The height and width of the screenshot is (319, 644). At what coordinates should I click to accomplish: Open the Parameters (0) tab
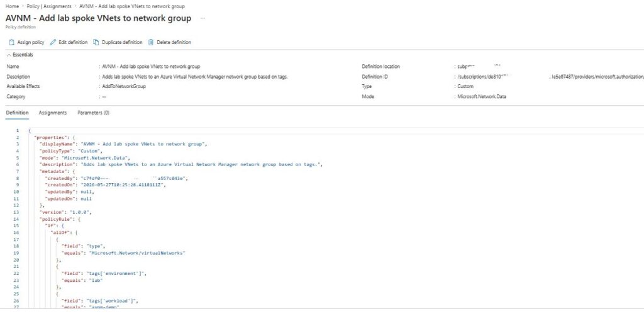93,113
